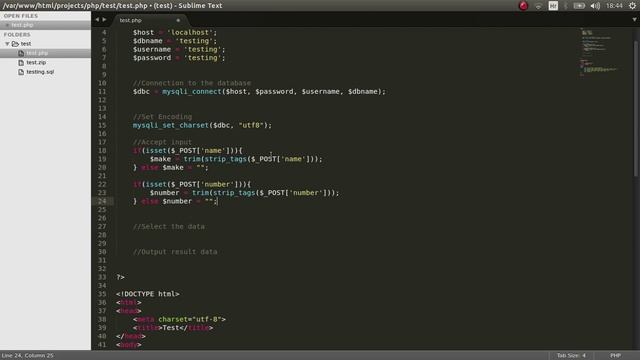The width and height of the screenshot is (640, 360).
Task: Open the keyboard layout indicator
Action: (553, 6)
